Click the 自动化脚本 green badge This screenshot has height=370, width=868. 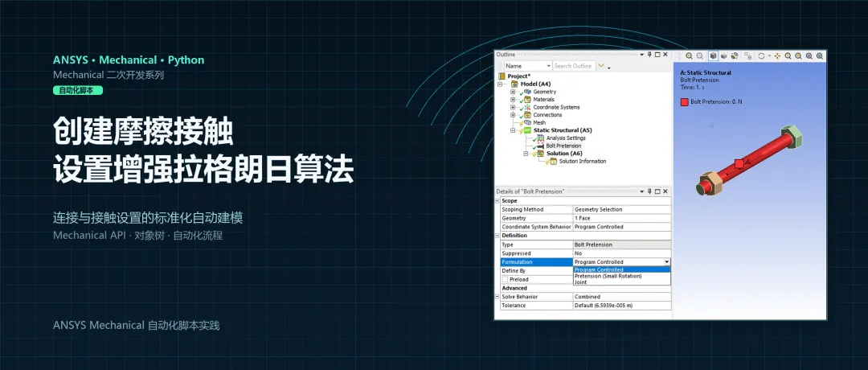(78, 90)
